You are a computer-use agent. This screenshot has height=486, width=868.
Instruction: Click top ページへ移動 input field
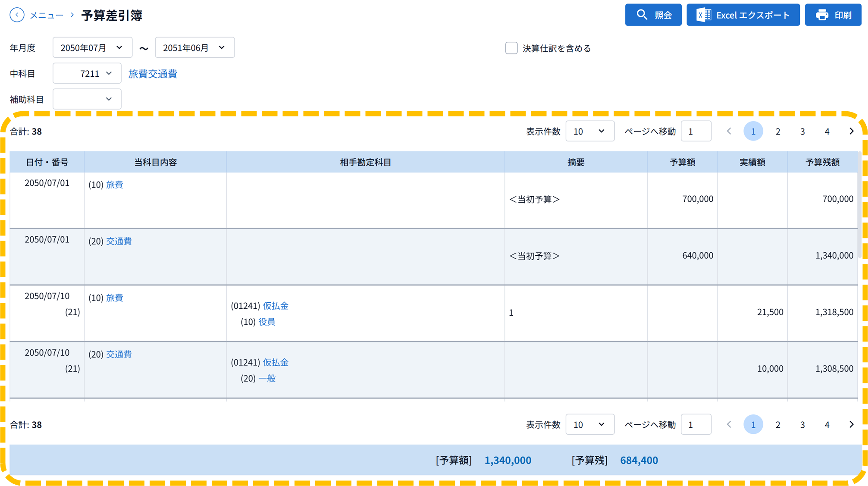click(696, 131)
